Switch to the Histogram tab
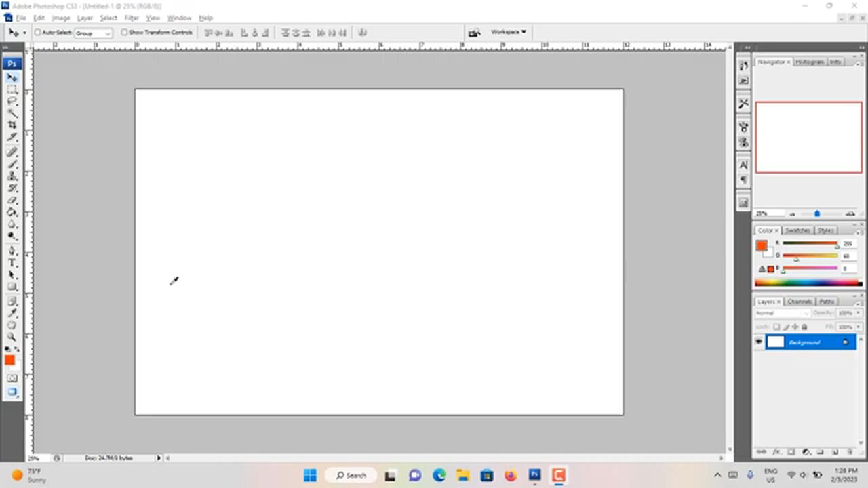 (x=810, y=62)
